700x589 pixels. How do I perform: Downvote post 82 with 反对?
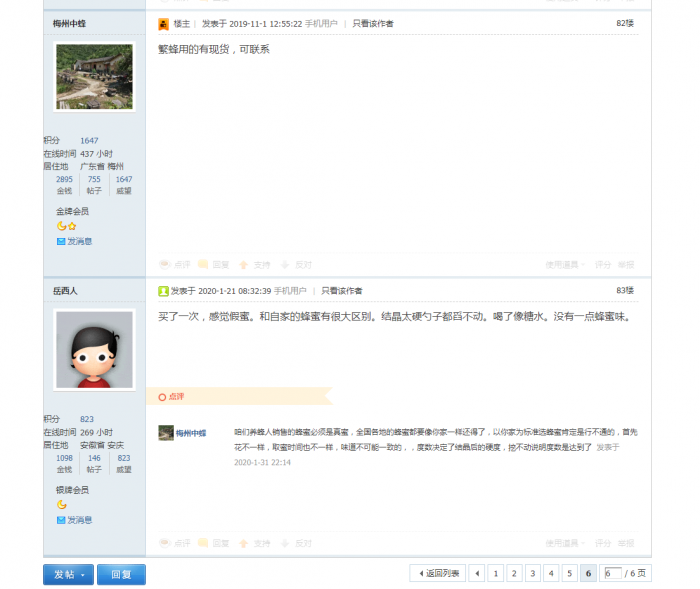(296, 265)
